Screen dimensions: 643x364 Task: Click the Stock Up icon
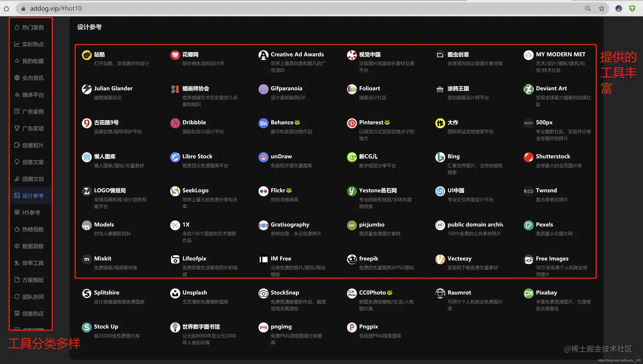point(87,327)
